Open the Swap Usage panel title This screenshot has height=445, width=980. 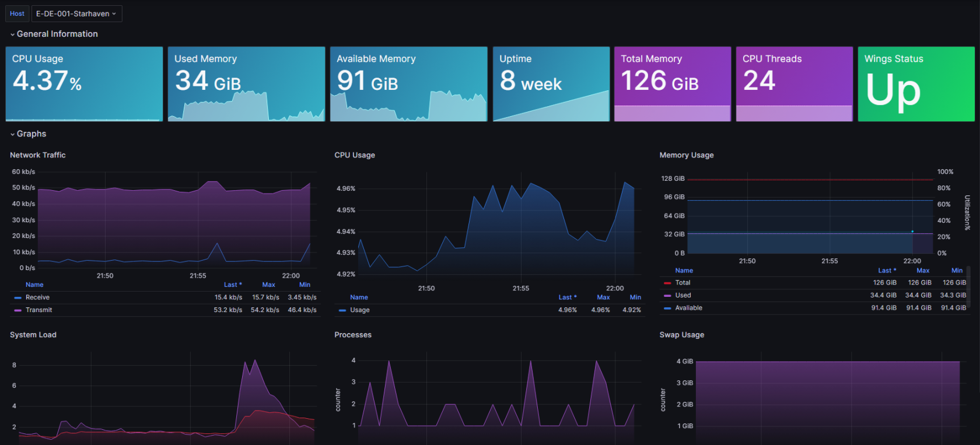coord(682,335)
